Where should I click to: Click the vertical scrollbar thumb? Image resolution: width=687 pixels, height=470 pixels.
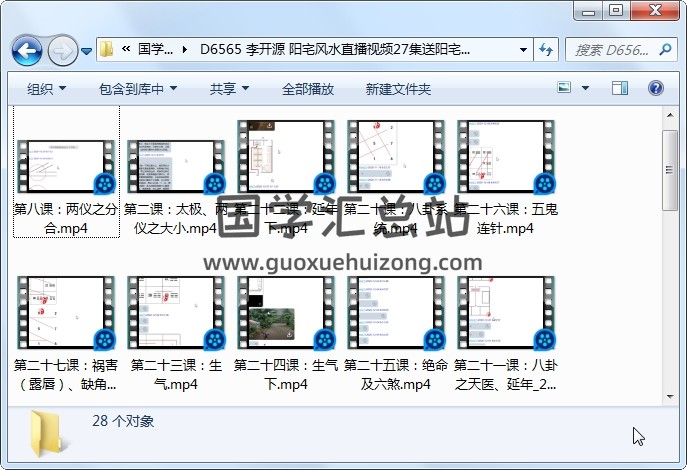[670, 170]
